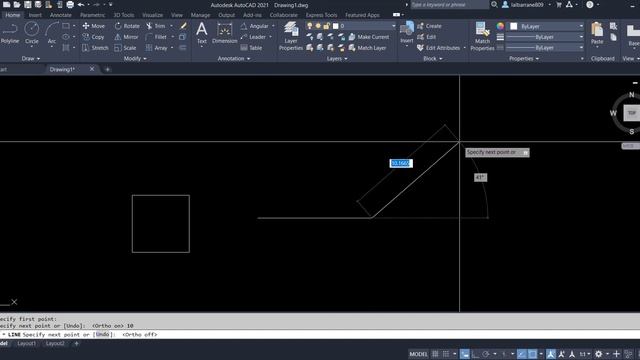
Task: Click the Table tool
Action: point(251,48)
